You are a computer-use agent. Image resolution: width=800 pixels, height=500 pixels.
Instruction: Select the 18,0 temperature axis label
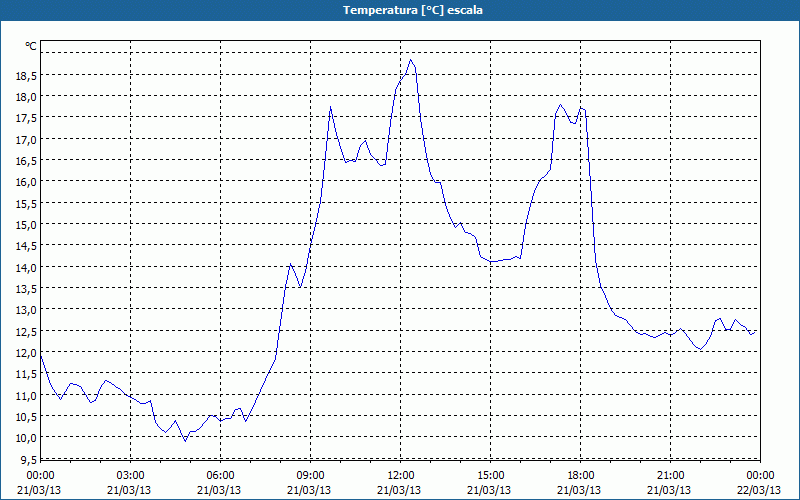(26, 96)
